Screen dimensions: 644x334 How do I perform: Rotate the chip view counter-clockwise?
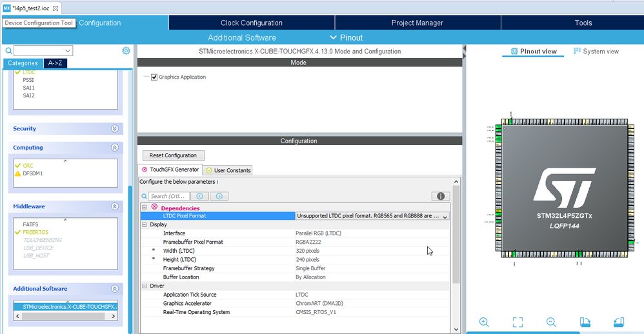619,322
